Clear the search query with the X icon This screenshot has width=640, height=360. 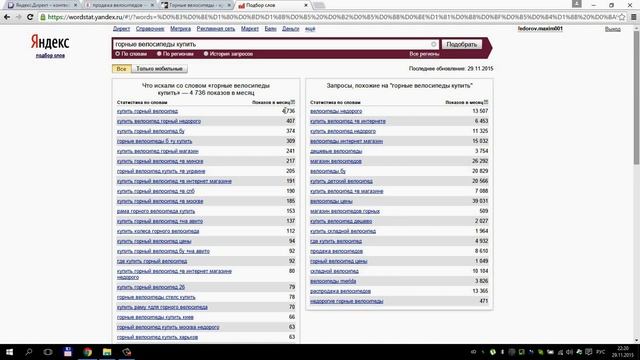[x=433, y=44]
